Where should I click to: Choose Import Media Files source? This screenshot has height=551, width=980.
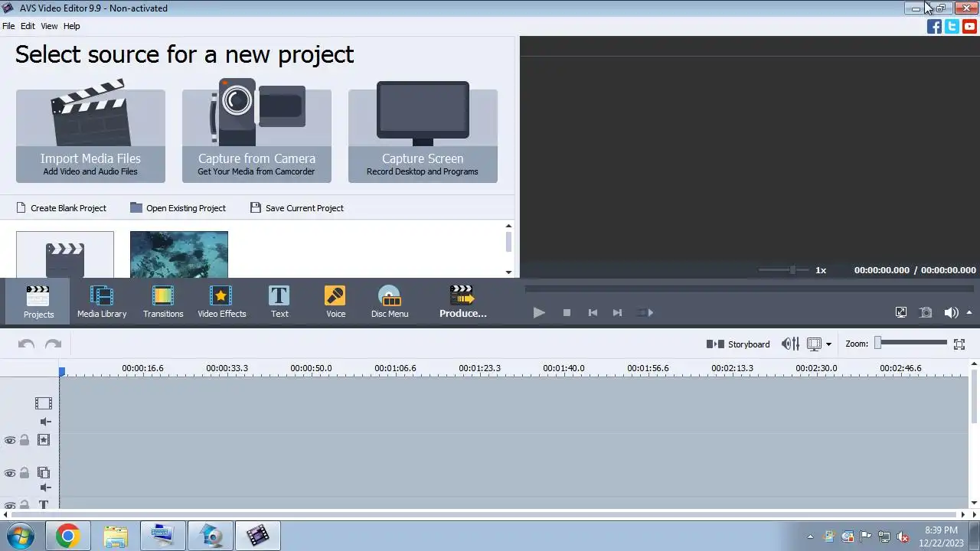tap(90, 132)
